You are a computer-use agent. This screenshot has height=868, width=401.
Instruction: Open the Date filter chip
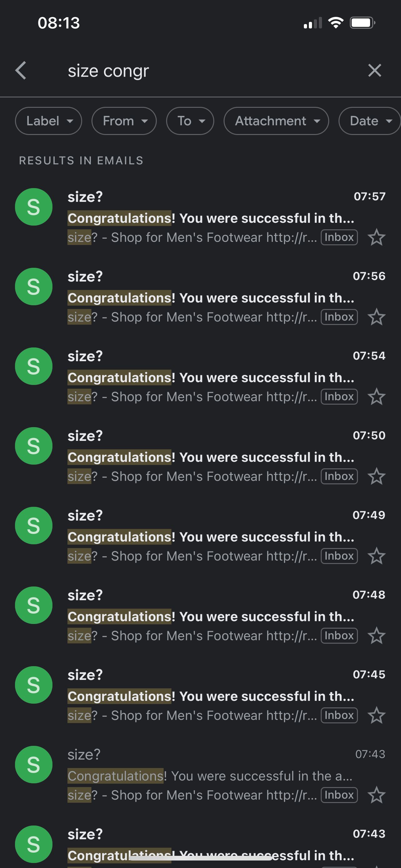[369, 121]
